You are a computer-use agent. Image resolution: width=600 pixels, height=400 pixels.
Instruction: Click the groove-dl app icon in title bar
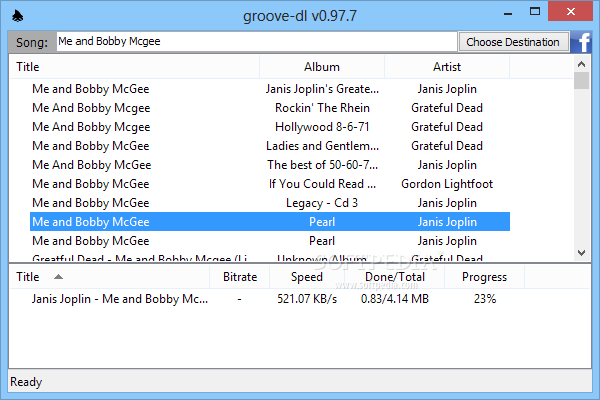click(x=18, y=16)
